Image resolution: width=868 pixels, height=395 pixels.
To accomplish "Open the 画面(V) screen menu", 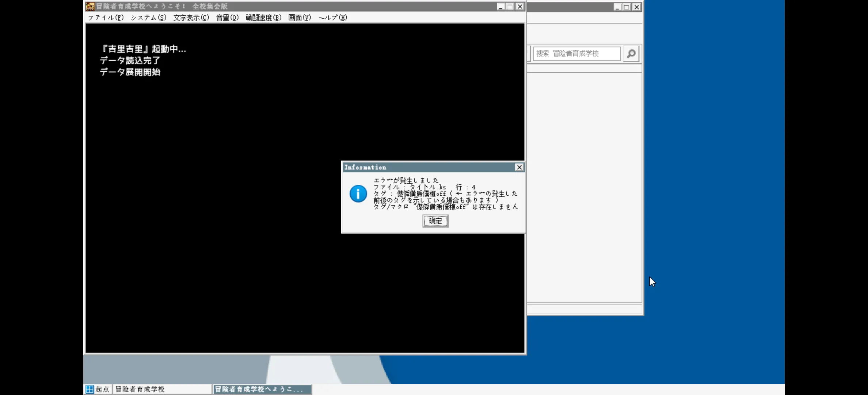I will 300,18.
